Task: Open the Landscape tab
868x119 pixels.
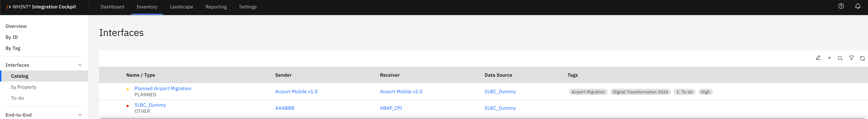Action: point(181,7)
